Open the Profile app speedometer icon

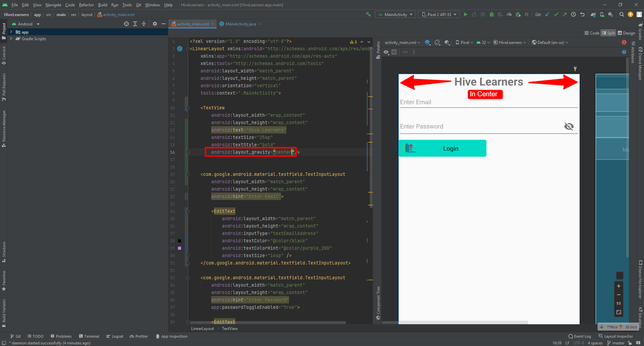pyautogui.click(x=509, y=15)
